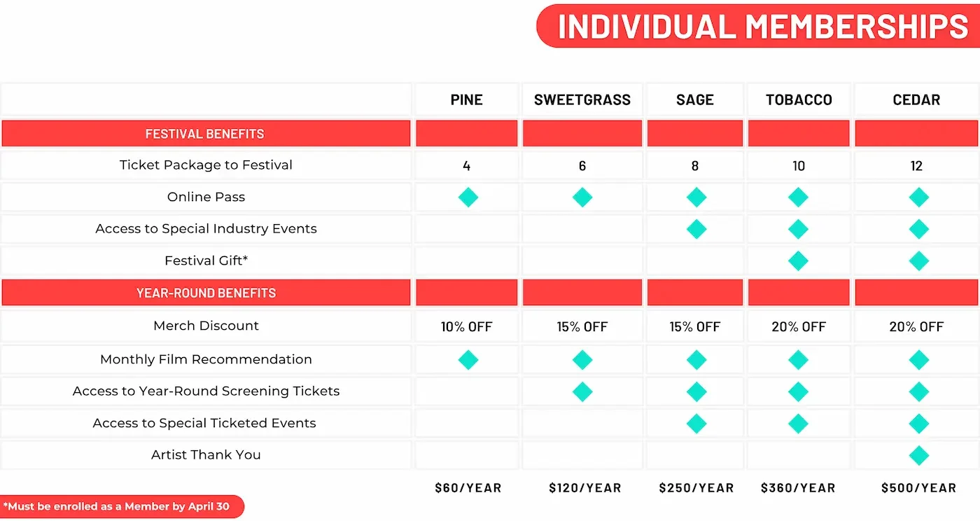Click Cedar's Festival Gift diamond icon

[918, 261]
